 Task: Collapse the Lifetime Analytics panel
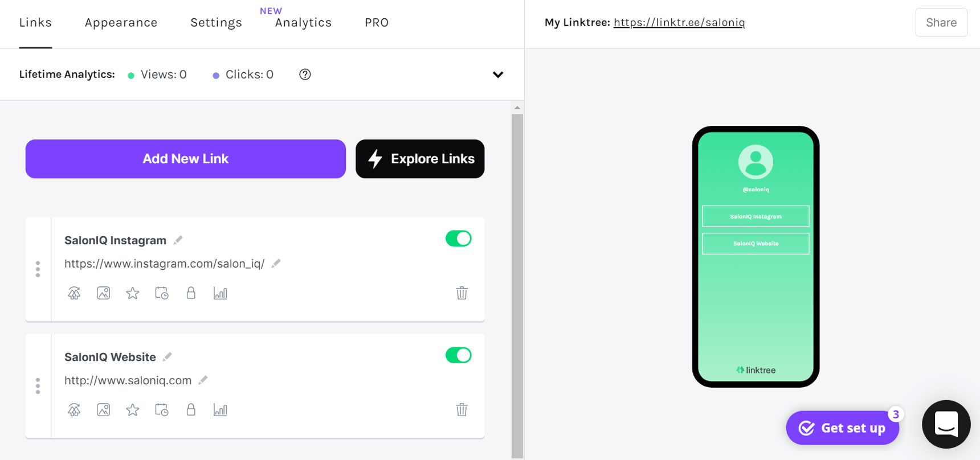(497, 74)
